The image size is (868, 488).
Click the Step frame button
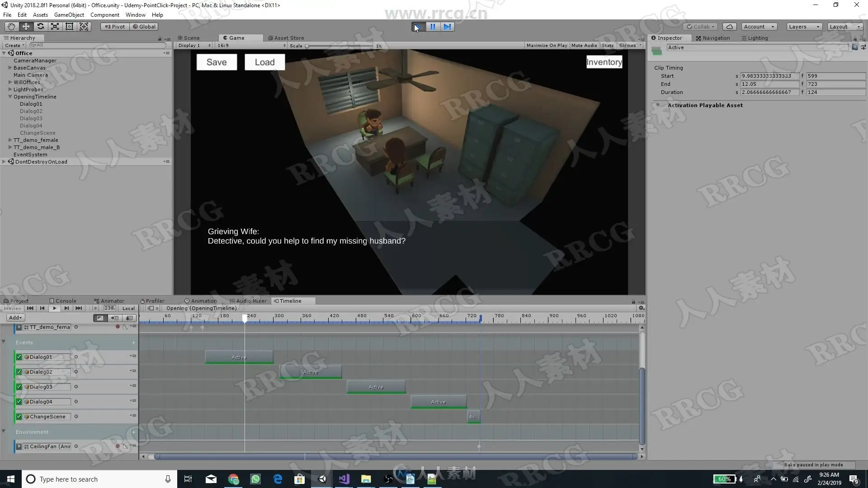tap(447, 27)
